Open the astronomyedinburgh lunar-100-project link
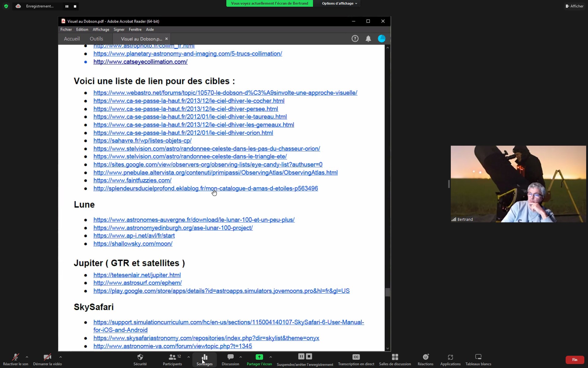The height and width of the screenshot is (368, 588). coord(173,228)
